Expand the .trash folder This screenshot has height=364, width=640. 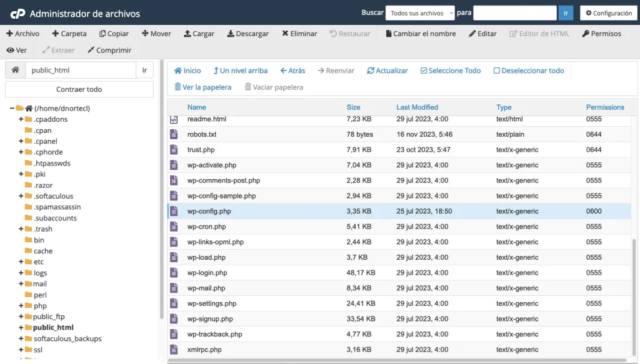(x=21, y=229)
